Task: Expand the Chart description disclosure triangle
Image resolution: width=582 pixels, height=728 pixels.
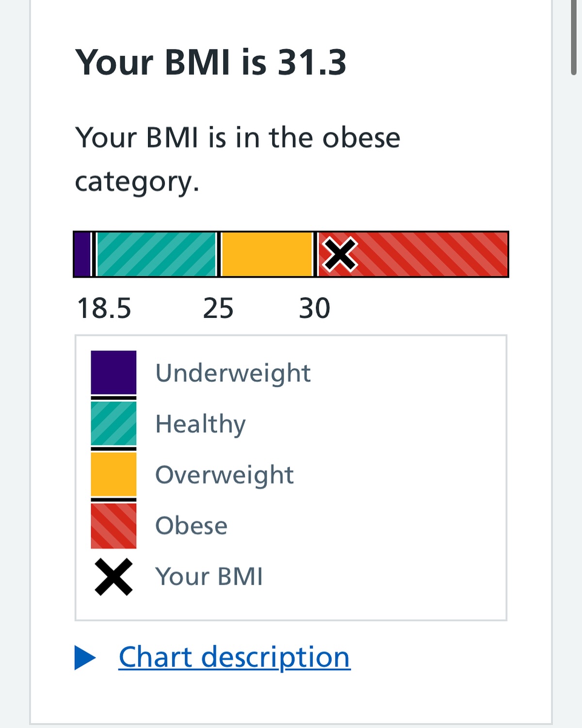Action: 85,658
